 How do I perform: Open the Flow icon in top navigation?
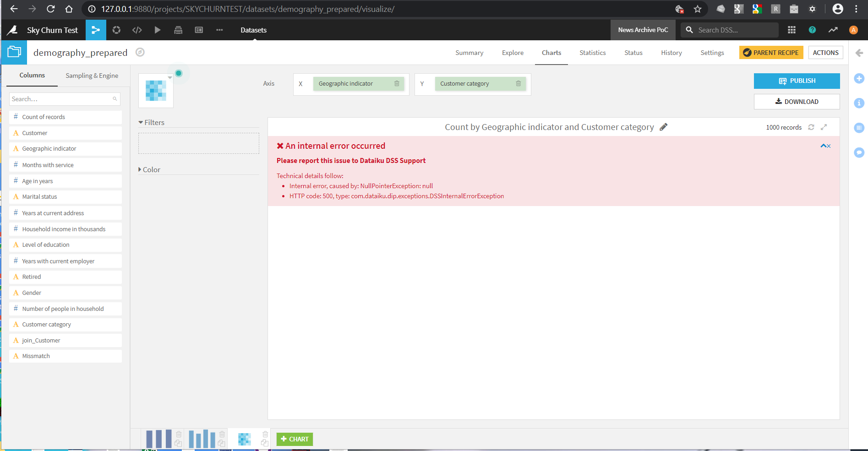point(96,30)
